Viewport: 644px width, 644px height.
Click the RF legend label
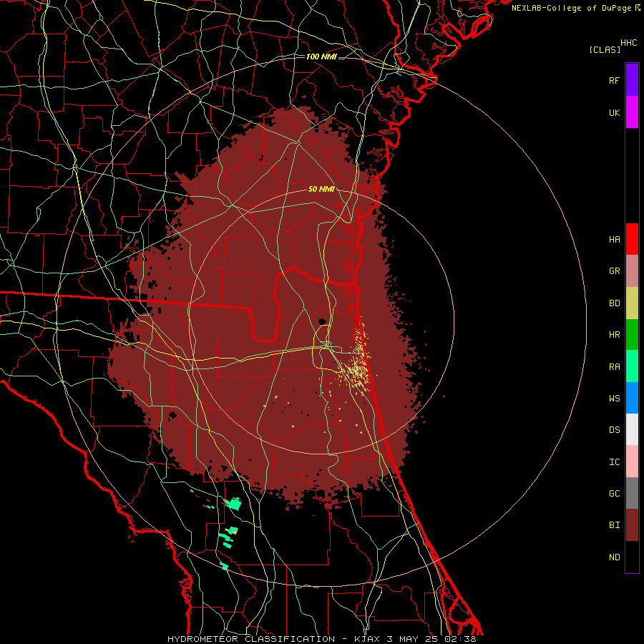click(x=614, y=80)
